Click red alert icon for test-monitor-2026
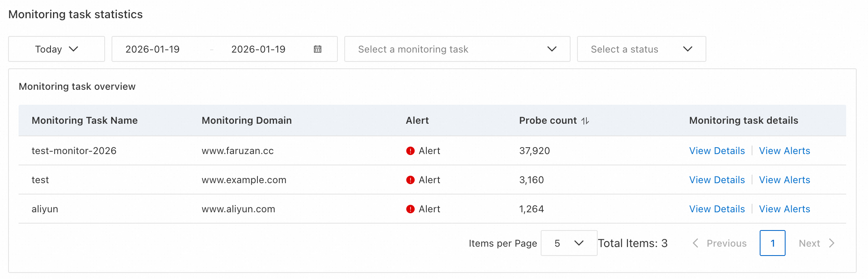 pyautogui.click(x=410, y=151)
